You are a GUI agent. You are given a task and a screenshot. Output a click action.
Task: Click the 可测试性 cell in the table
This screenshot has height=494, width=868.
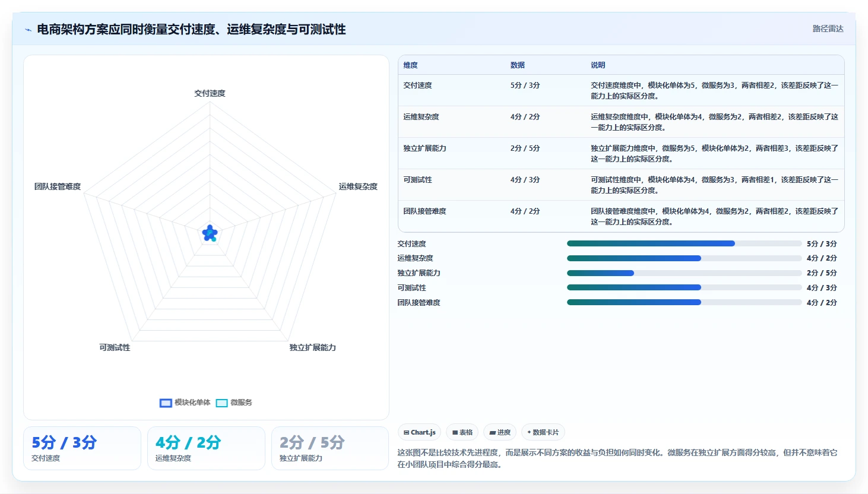click(x=418, y=180)
